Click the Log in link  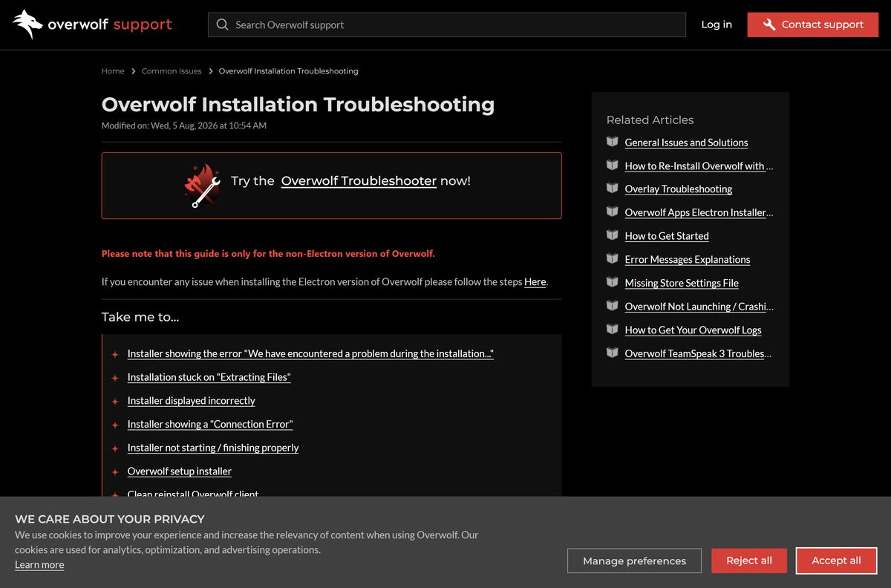(x=717, y=24)
